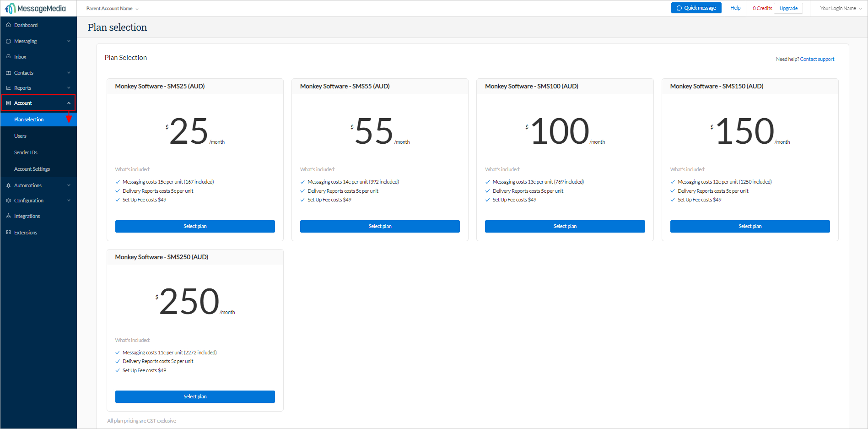868x429 pixels.
Task: Expand the Configuration menu chevron
Action: pos(69,201)
